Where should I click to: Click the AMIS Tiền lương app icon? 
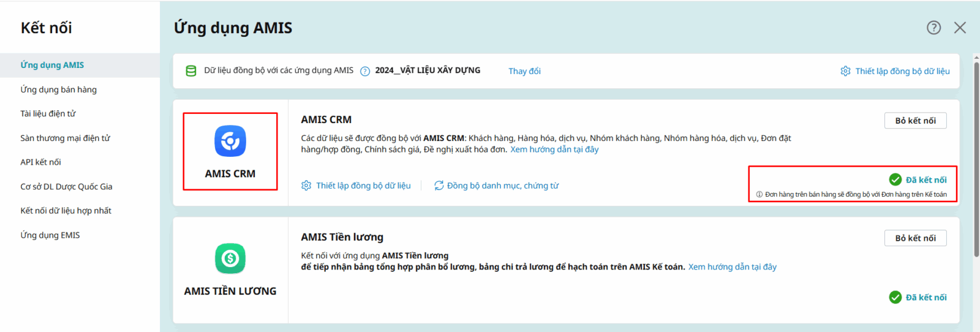230,258
